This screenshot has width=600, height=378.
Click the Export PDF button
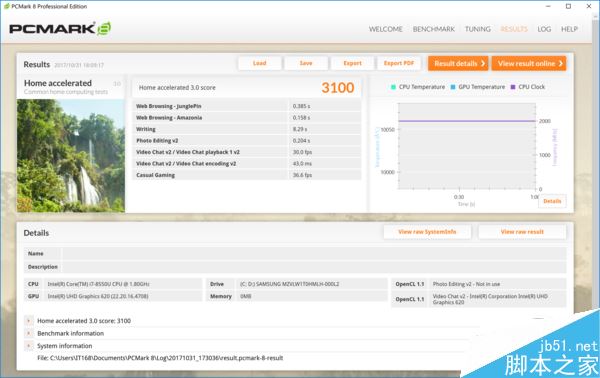399,63
